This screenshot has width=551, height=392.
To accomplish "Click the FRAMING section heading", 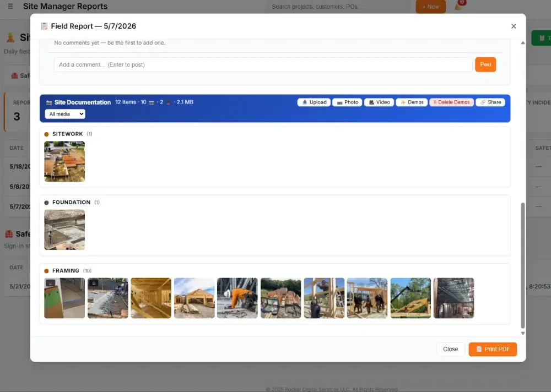I will [x=66, y=271].
